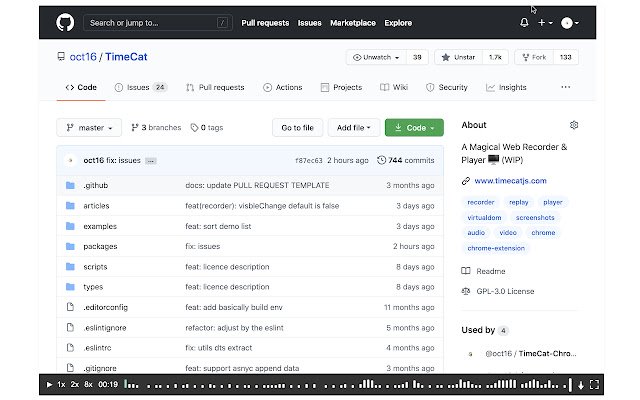View the 1.7k stargazers count
Image resolution: width=640 pixels, height=400 pixels.
coord(495,57)
